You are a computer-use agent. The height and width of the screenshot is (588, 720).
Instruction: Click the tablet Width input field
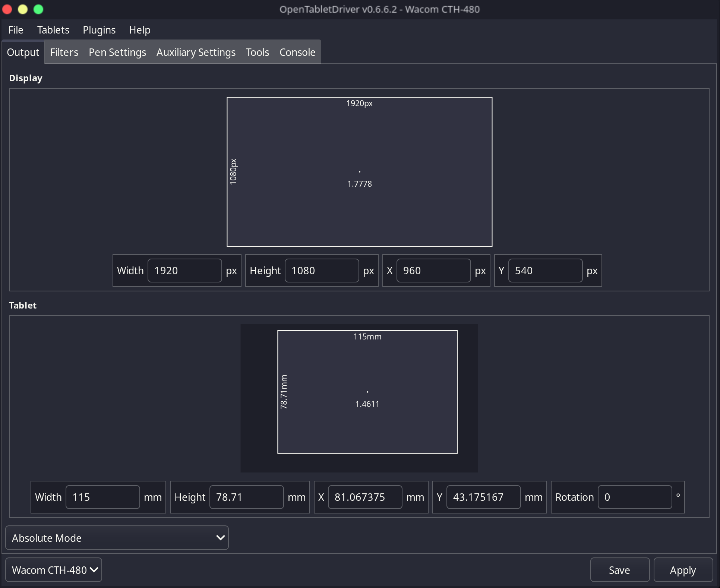tap(102, 497)
